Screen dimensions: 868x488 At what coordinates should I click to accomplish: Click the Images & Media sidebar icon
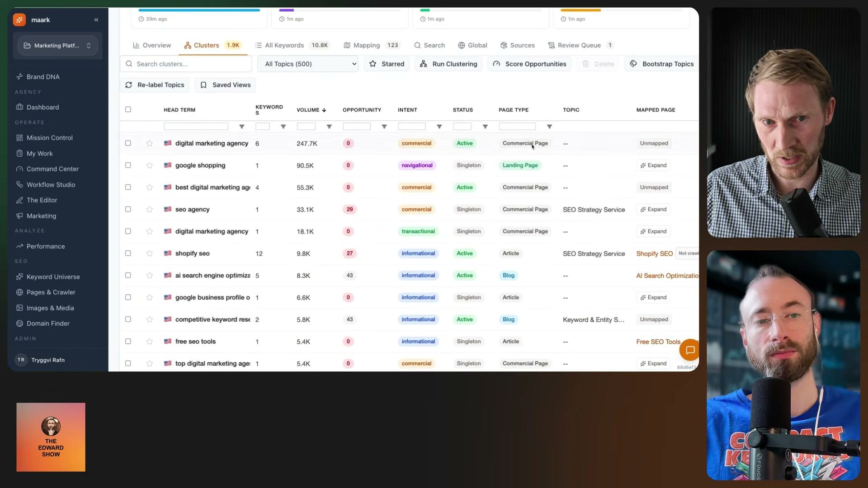coord(19,308)
